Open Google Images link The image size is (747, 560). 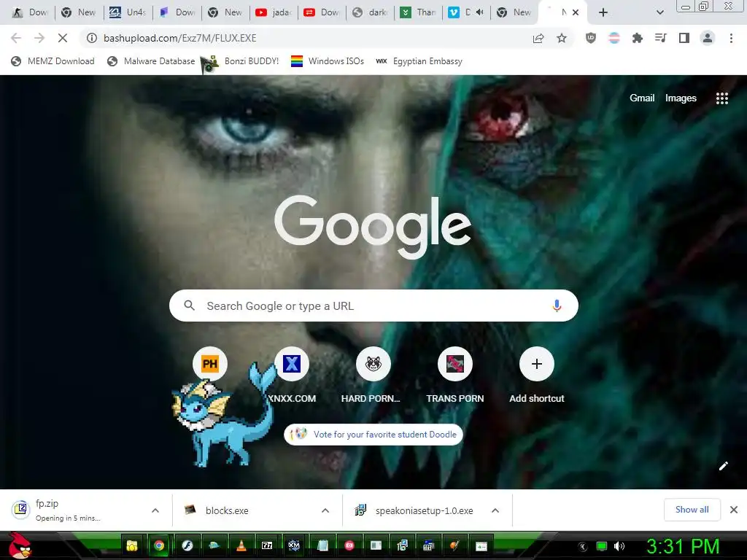pyautogui.click(x=681, y=98)
